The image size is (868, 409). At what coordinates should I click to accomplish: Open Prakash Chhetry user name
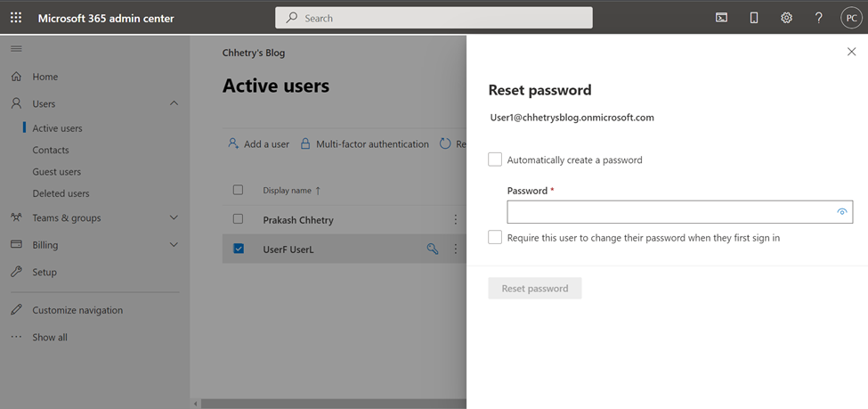[x=298, y=220]
